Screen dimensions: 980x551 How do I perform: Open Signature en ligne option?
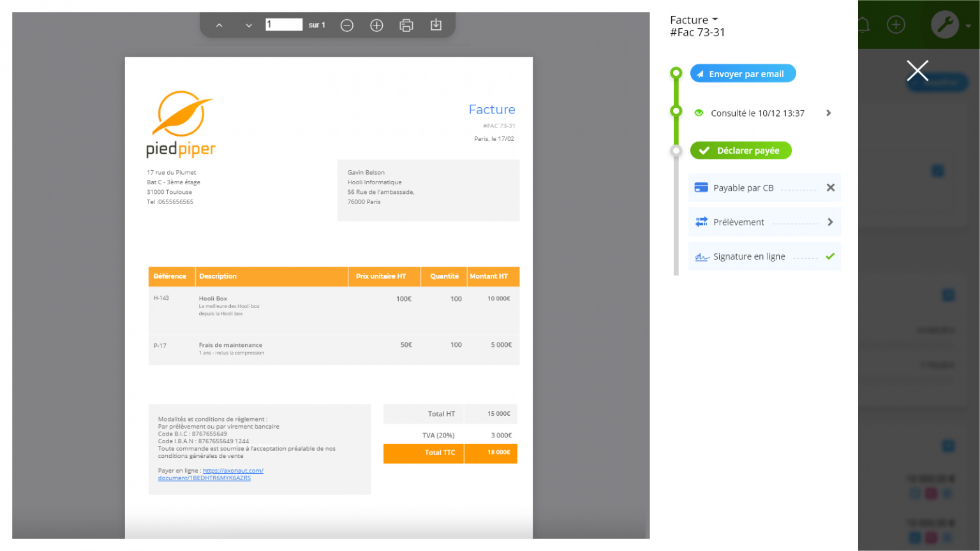pos(764,256)
